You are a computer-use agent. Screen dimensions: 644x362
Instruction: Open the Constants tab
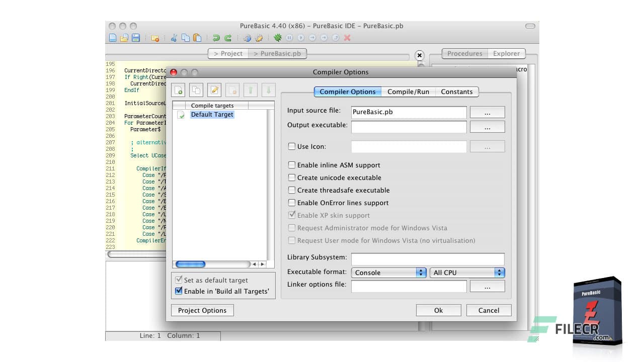click(457, 92)
